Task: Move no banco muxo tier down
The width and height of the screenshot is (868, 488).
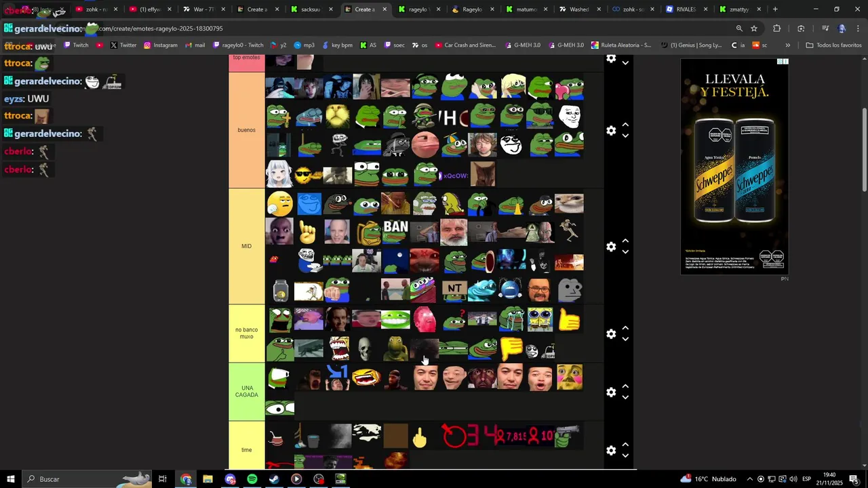Action: [625, 339]
